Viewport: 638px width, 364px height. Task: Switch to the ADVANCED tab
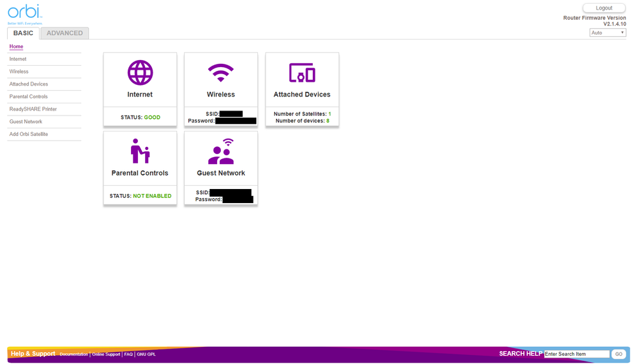click(65, 33)
